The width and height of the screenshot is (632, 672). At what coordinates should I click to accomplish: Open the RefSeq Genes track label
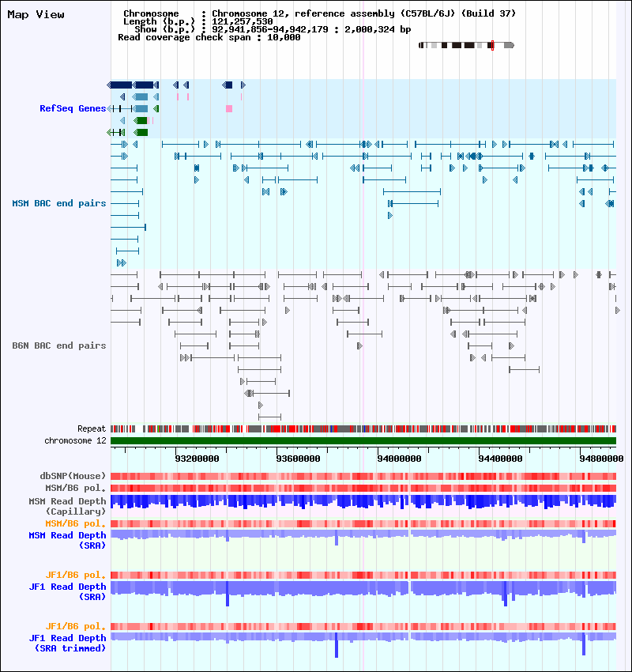point(73,108)
